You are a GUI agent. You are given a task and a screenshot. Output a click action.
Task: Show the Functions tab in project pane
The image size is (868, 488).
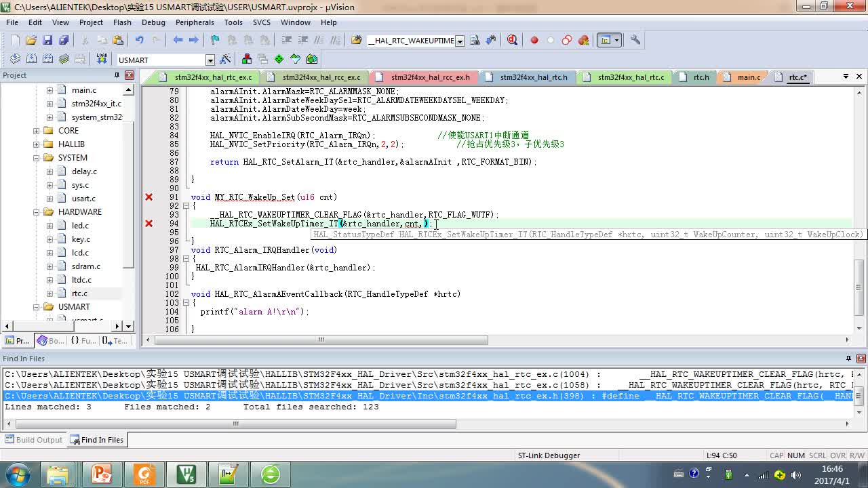pos(83,341)
